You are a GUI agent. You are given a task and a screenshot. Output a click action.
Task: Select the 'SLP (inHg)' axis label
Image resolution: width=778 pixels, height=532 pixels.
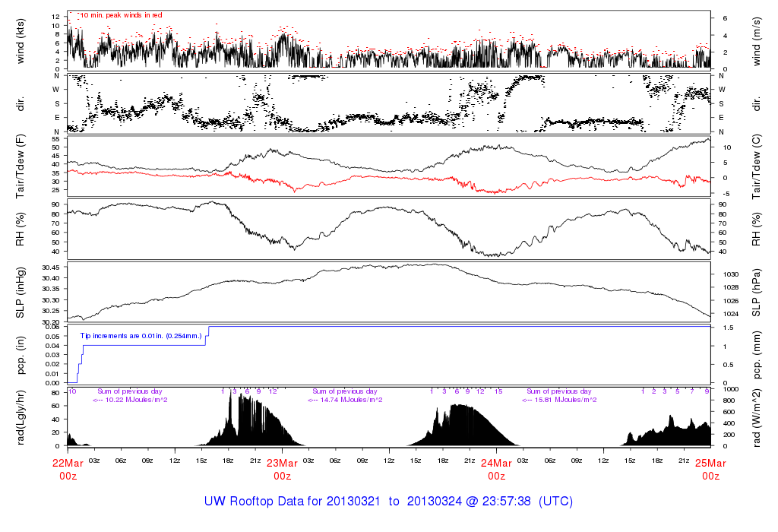pyautogui.click(x=21, y=293)
